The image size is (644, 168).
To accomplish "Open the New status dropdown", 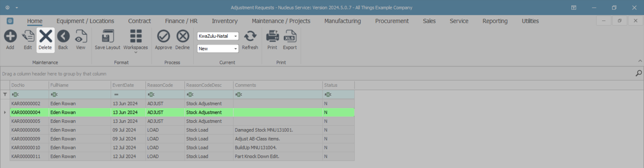I will click(x=235, y=49).
